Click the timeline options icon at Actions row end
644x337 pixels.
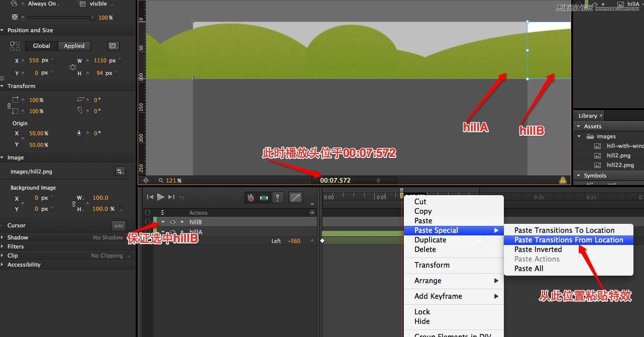coord(312,213)
